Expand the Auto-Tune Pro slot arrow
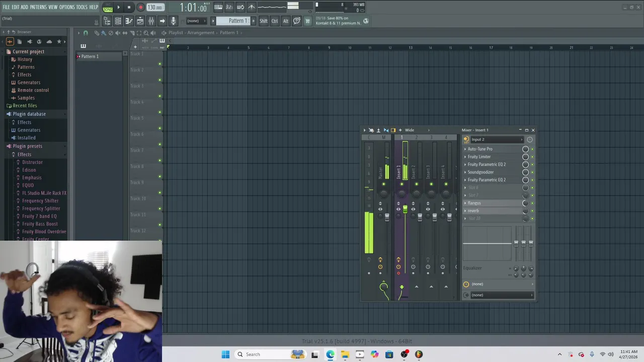644x362 pixels. coord(465,149)
